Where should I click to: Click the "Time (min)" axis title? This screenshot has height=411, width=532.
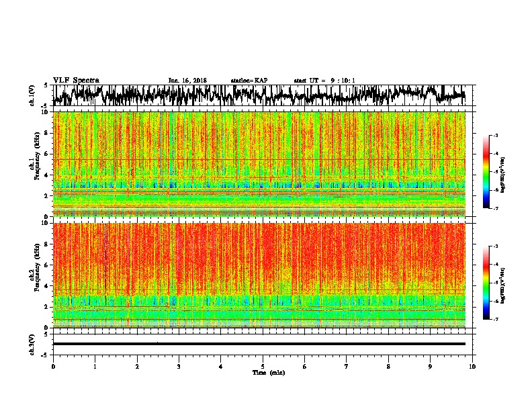tap(269, 373)
